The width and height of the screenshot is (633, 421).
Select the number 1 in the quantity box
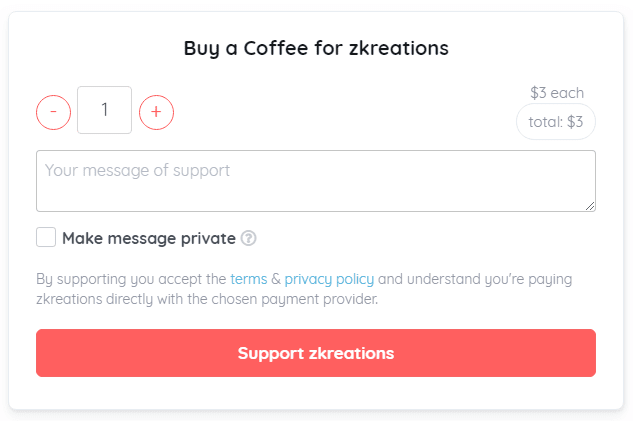tap(105, 110)
